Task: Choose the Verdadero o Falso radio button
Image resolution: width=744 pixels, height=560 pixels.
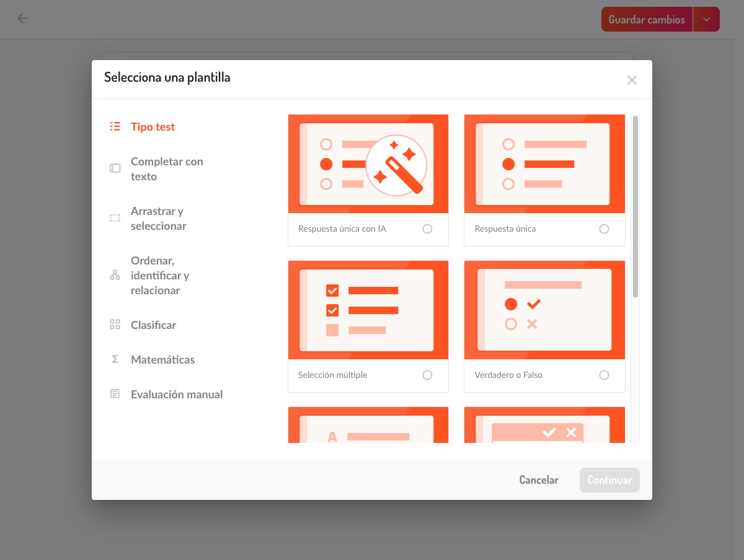Action: click(604, 375)
